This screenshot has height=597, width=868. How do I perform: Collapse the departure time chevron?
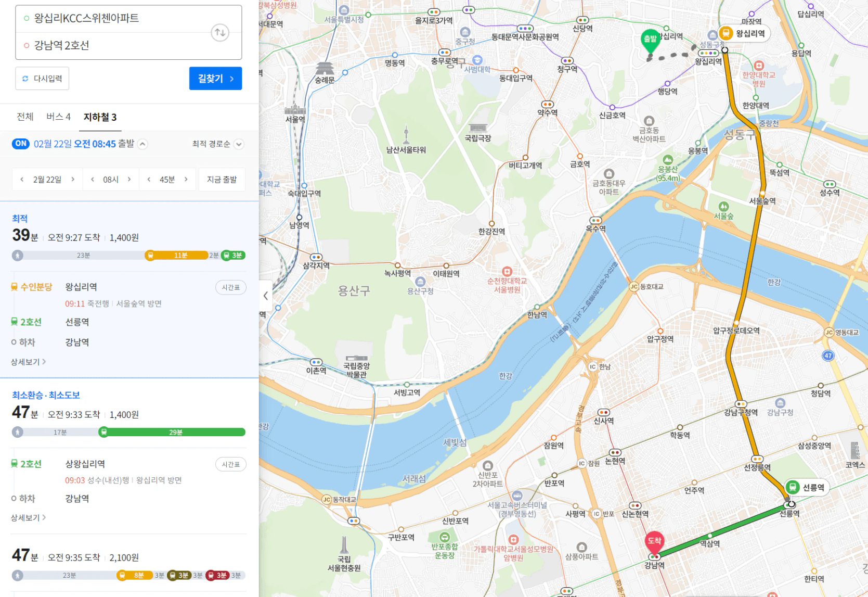pos(142,144)
